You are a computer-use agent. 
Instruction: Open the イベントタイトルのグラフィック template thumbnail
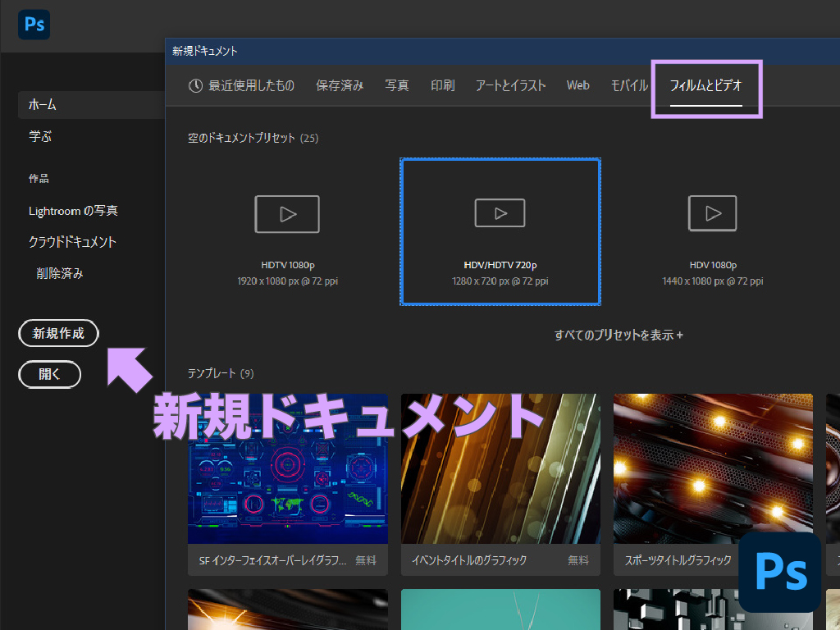(x=500, y=468)
